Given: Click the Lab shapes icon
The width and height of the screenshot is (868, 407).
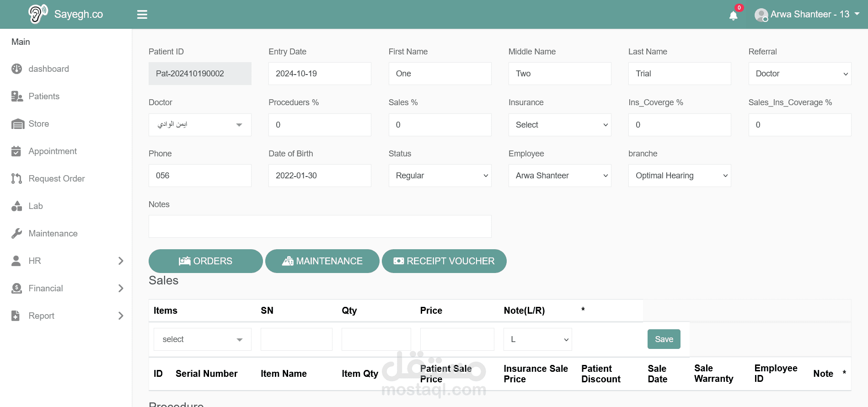Looking at the screenshot, I should click(x=17, y=206).
